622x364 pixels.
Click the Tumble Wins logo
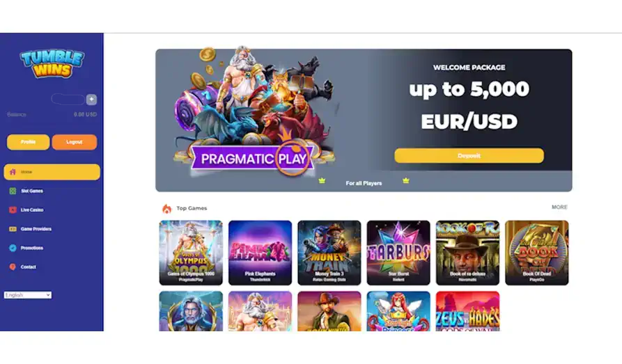[52, 63]
